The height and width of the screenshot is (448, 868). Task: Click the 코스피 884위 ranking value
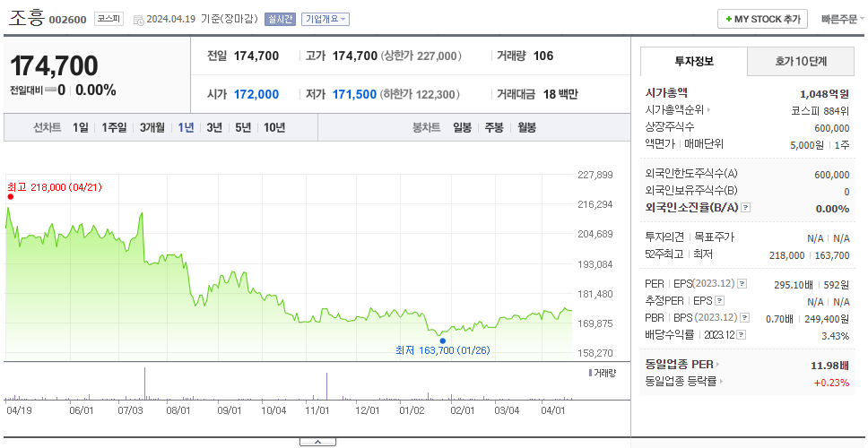click(x=820, y=110)
